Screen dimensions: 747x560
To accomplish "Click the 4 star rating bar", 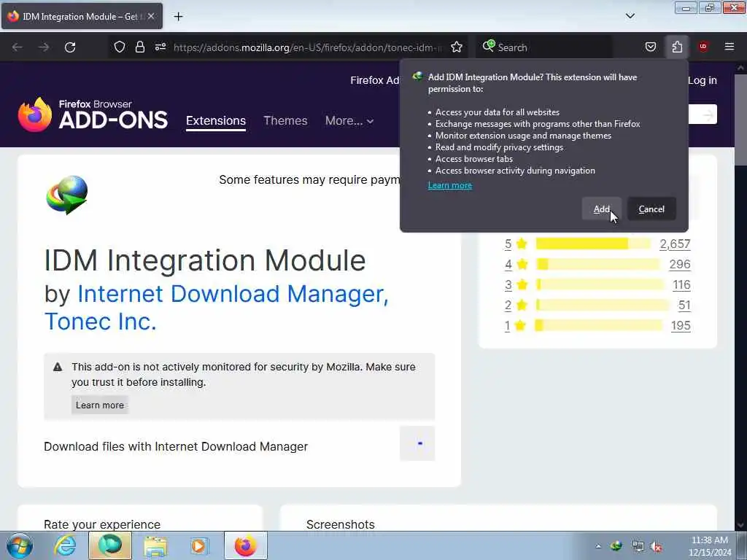I will [598, 264].
